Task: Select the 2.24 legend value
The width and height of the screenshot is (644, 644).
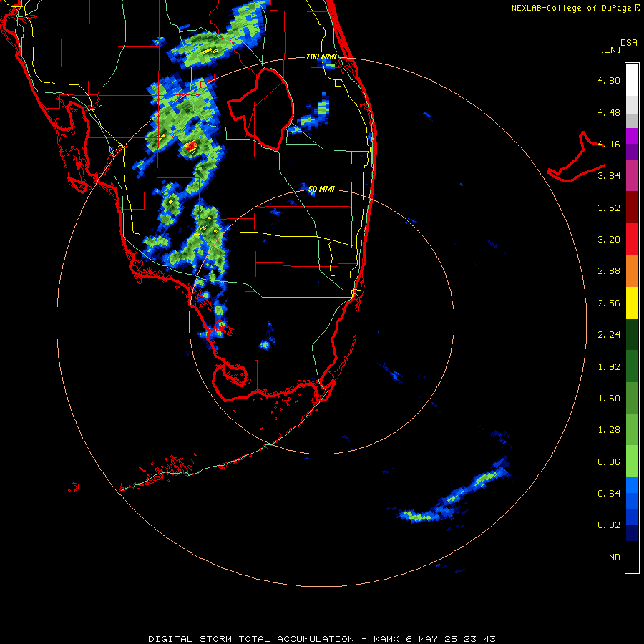Action: [x=609, y=335]
